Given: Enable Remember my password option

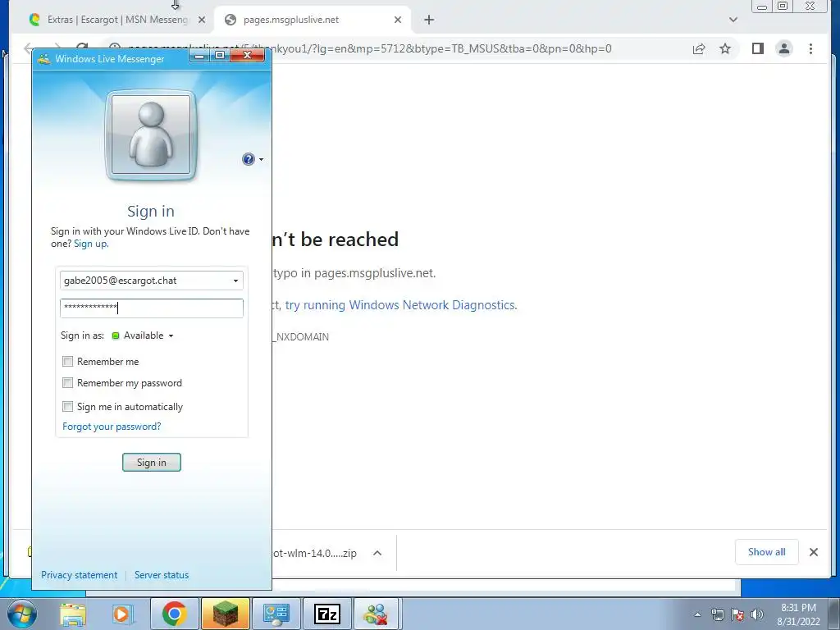Looking at the screenshot, I should 67,383.
